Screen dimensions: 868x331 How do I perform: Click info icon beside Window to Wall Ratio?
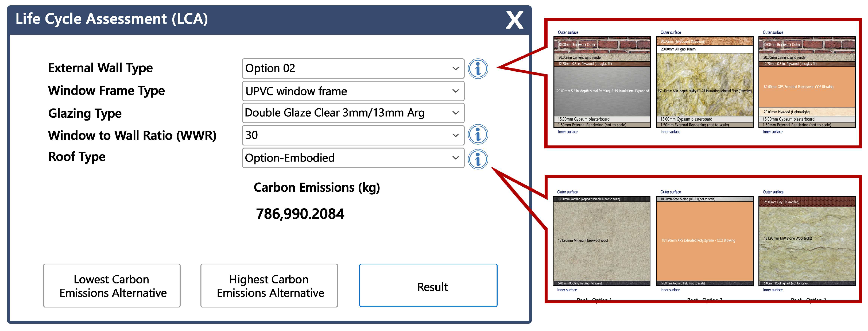[x=478, y=134]
